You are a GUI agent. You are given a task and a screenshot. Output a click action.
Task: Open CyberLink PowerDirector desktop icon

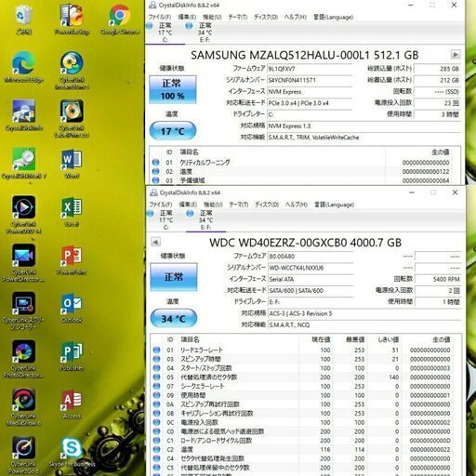pyautogui.click(x=24, y=262)
